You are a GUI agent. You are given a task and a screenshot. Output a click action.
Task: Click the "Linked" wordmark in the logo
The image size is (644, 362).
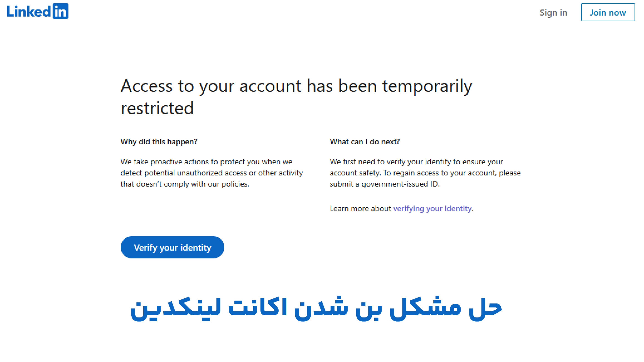pos(29,12)
